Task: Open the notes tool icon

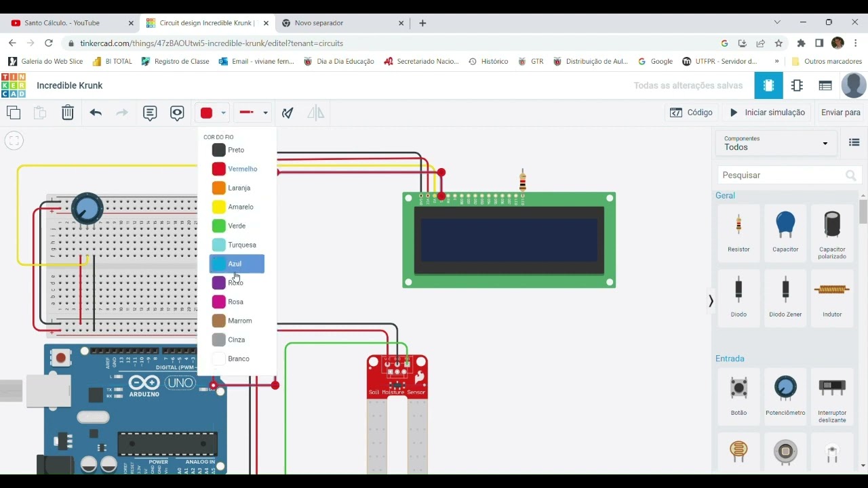Action: (150, 113)
